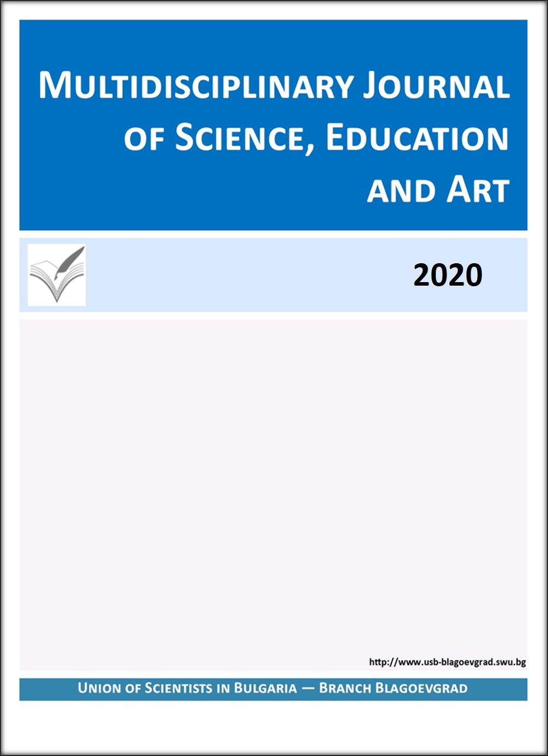Click the long dash in the footer banner

[308, 689]
